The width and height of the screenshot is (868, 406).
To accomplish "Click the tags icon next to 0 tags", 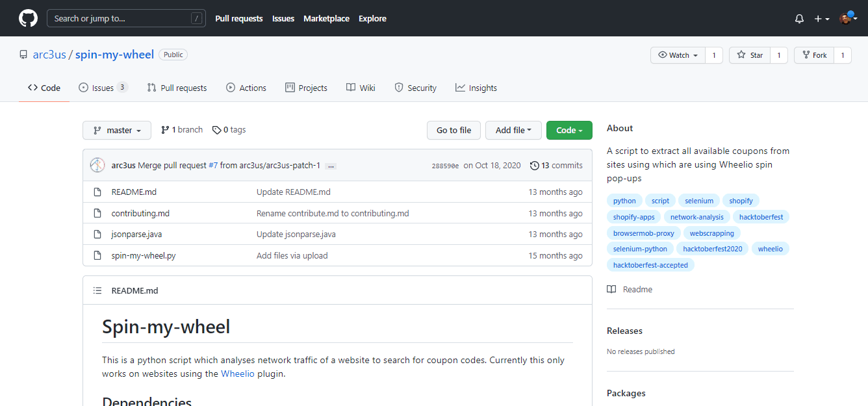I will (216, 130).
